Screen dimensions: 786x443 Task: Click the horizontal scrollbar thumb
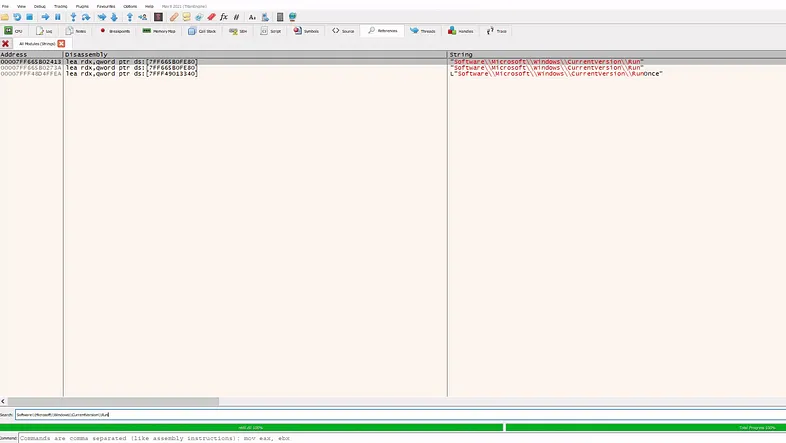(113, 401)
